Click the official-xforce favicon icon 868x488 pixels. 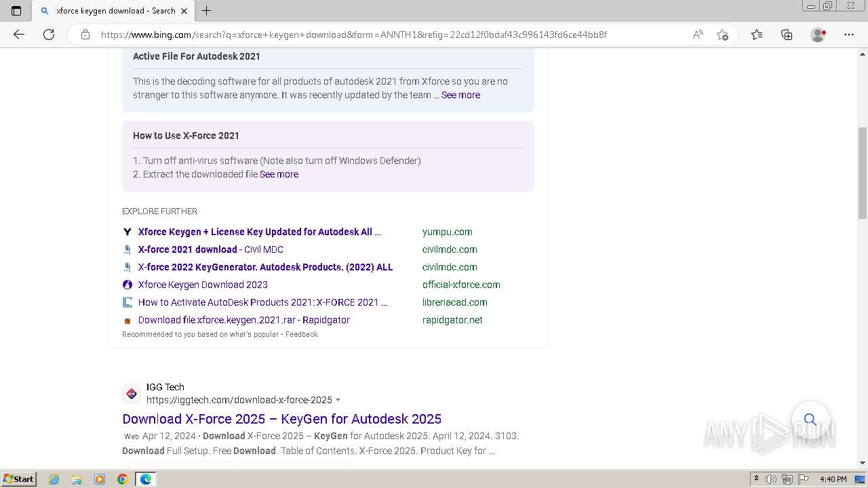[x=127, y=285]
